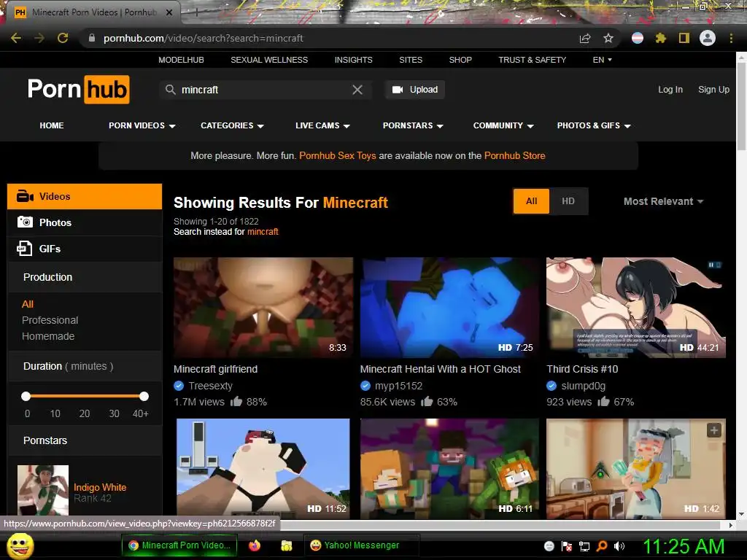Viewport: 747px width, 560px height.
Task: Click the network tray icon
Action: 584,546
